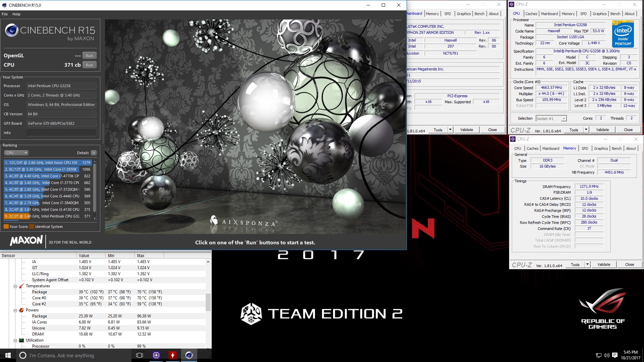The height and width of the screenshot is (362, 644).
Task: Click the Powers icon in sensor list
Action: click(21, 310)
